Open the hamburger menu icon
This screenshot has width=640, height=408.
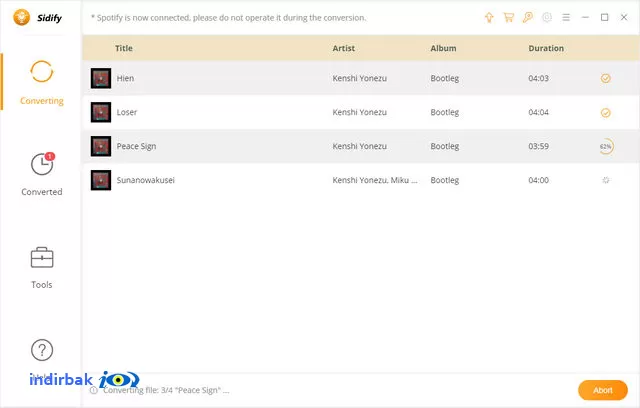coord(566,18)
